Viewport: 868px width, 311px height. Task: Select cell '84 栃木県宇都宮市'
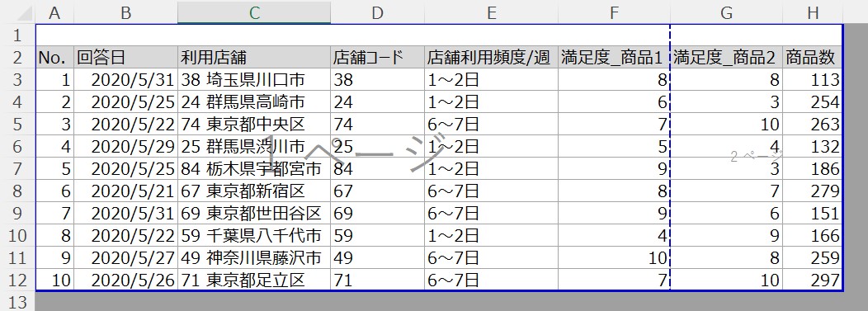254,169
